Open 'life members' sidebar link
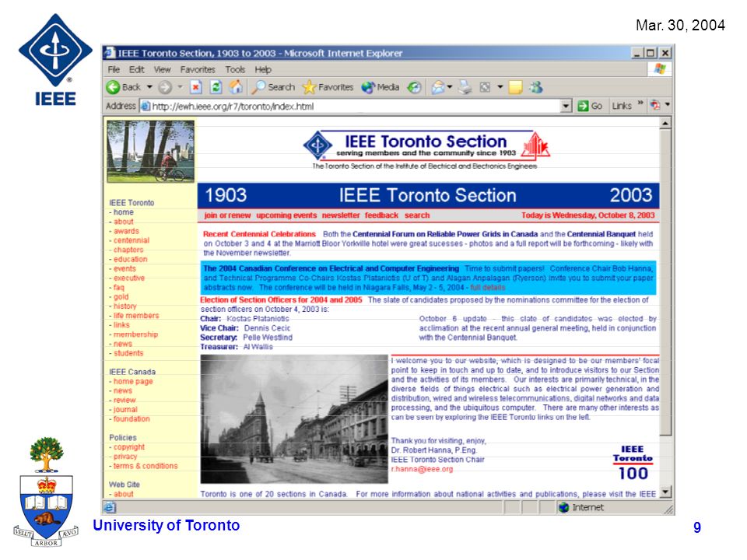 pos(135,316)
